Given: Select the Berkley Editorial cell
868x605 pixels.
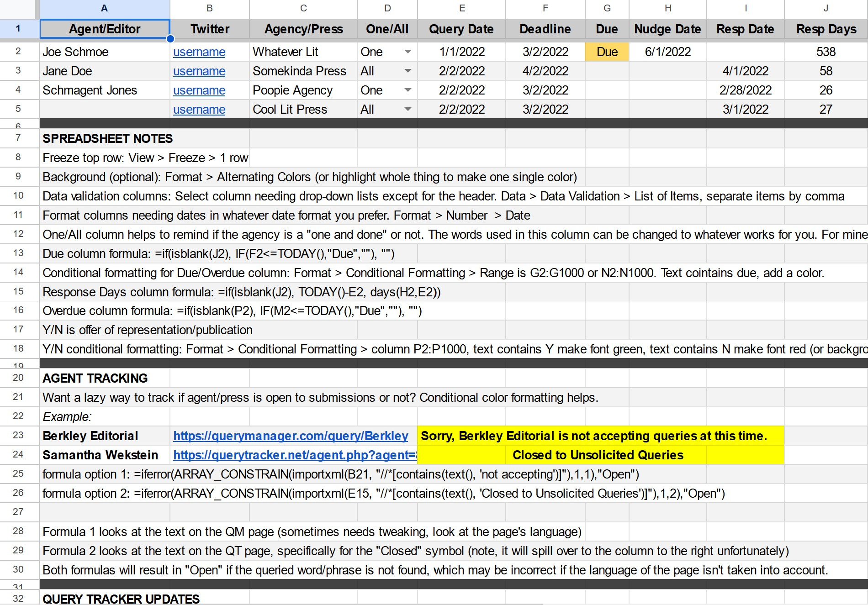Looking at the screenshot, I should pos(105,436).
